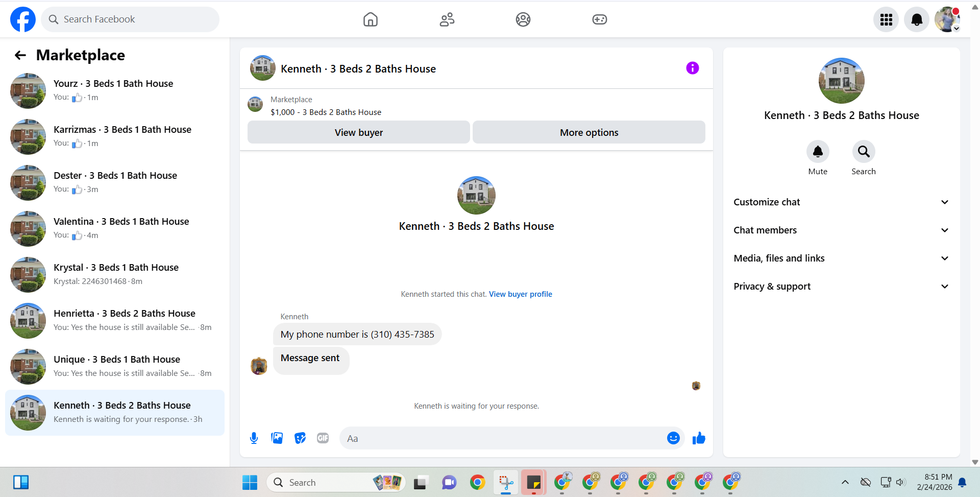Open the View buyer profile link
This screenshot has height=497, width=980.
click(521, 294)
